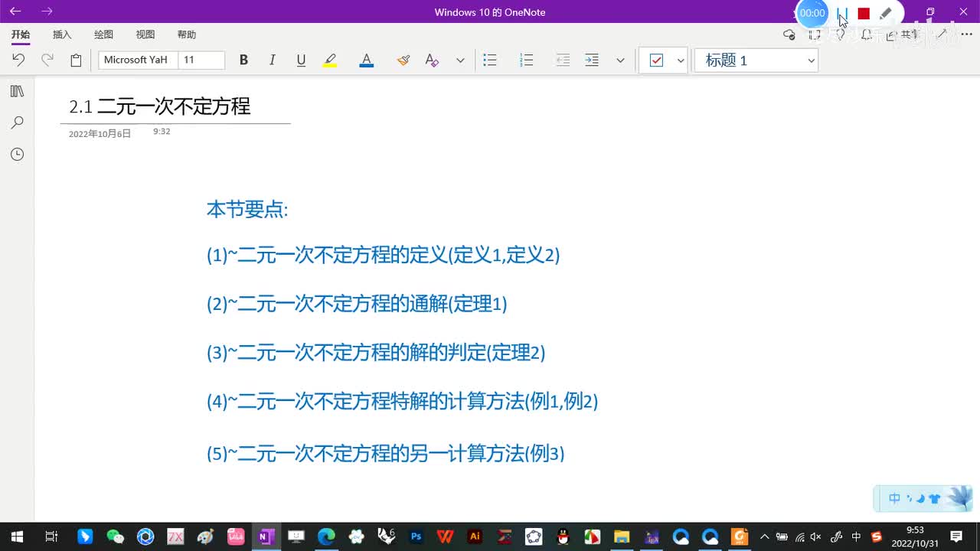The height and width of the screenshot is (551, 980).
Task: Click line (1) about 定义1,定义2
Action: [x=383, y=255]
